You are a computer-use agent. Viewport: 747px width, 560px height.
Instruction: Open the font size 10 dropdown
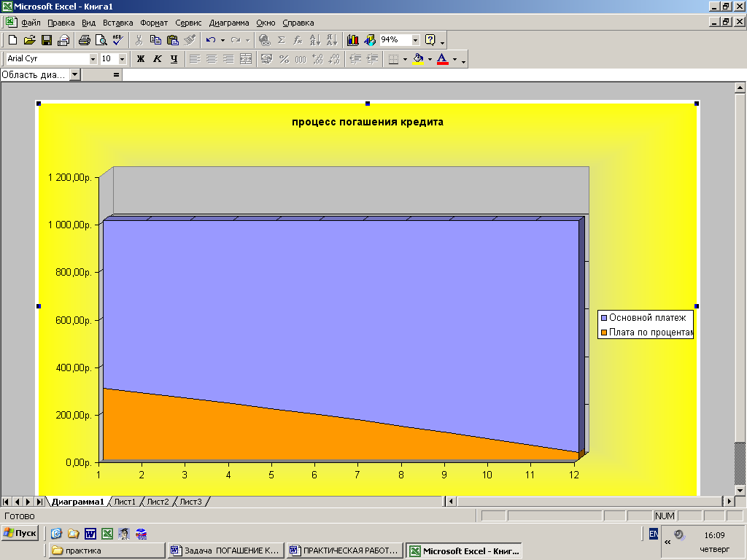(x=122, y=59)
